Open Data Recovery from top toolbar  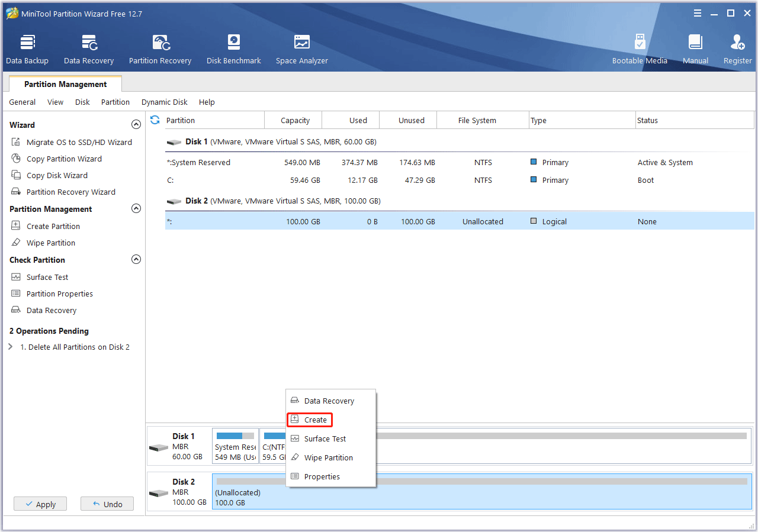[89, 50]
